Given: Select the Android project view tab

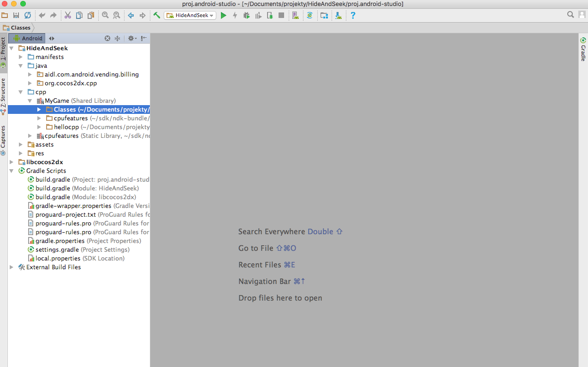Looking at the screenshot, I should point(28,38).
